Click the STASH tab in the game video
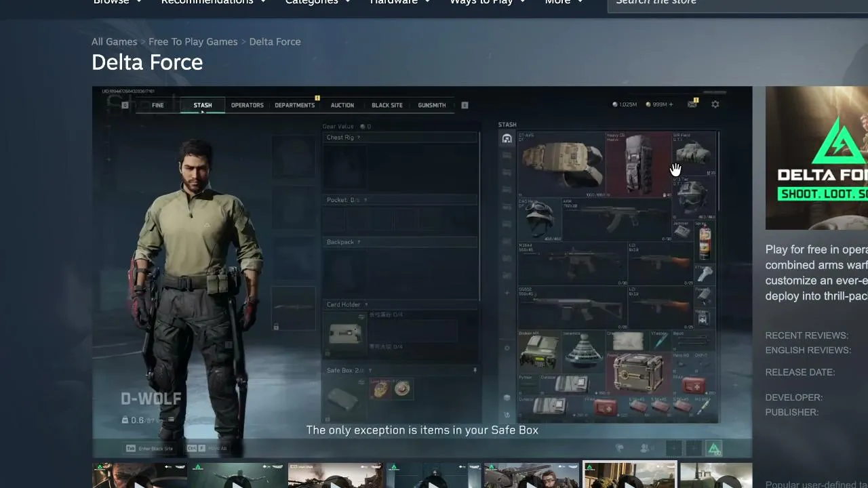 coord(203,105)
